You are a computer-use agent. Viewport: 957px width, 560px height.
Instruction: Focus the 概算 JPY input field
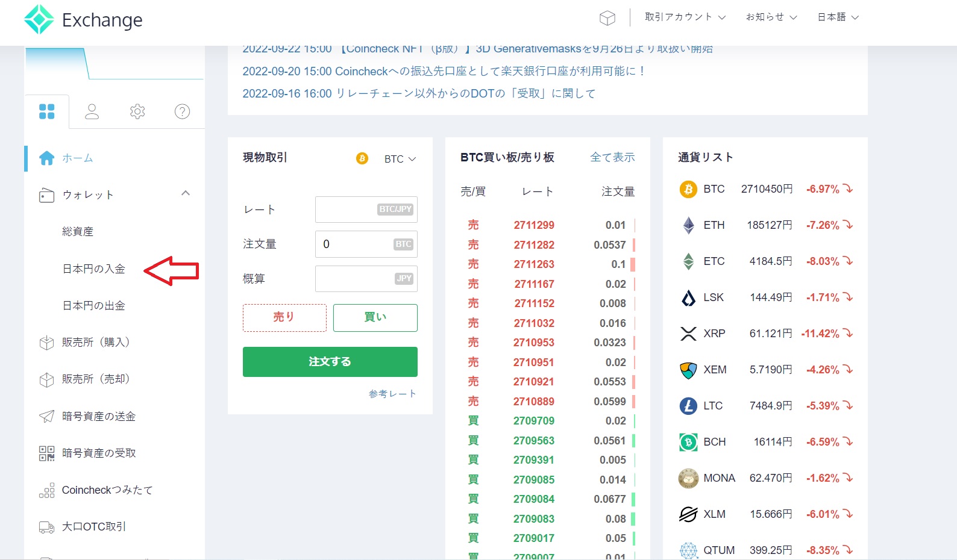[366, 279]
